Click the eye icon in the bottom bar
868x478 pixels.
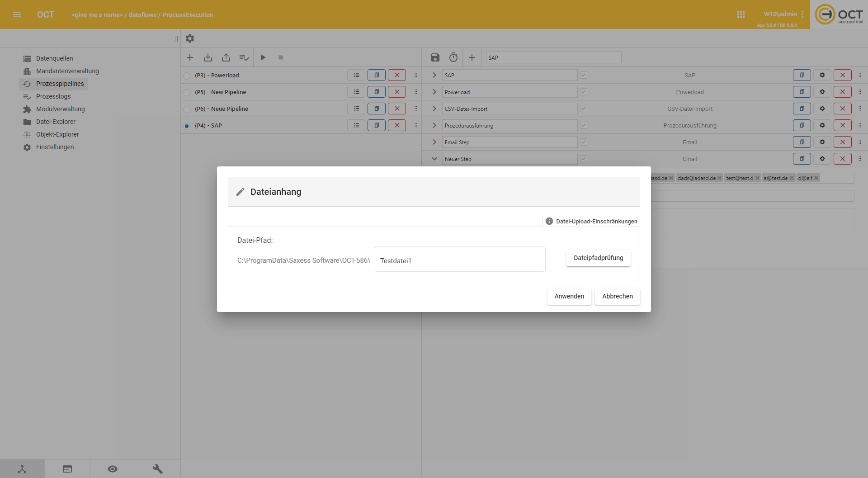click(113, 469)
